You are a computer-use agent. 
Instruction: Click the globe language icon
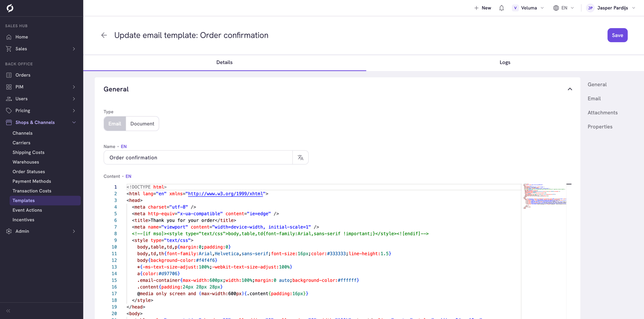[556, 8]
